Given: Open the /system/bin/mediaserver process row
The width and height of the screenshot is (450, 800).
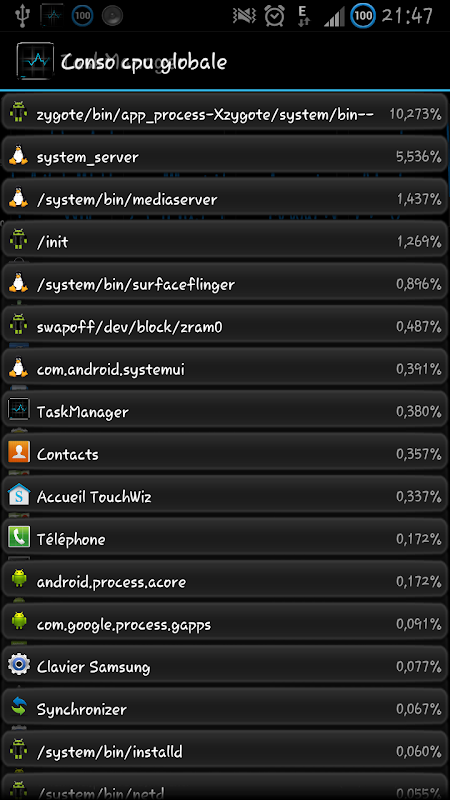Looking at the screenshot, I should [x=225, y=197].
